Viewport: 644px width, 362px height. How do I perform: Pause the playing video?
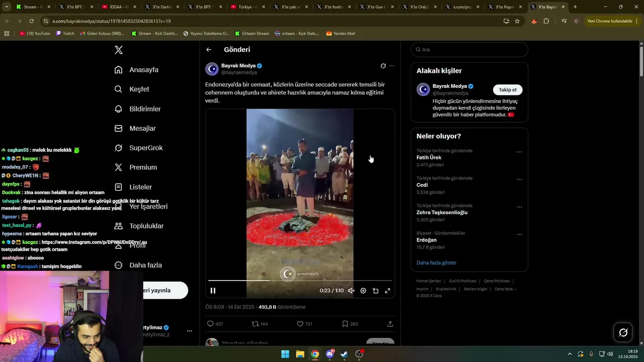coord(213,291)
